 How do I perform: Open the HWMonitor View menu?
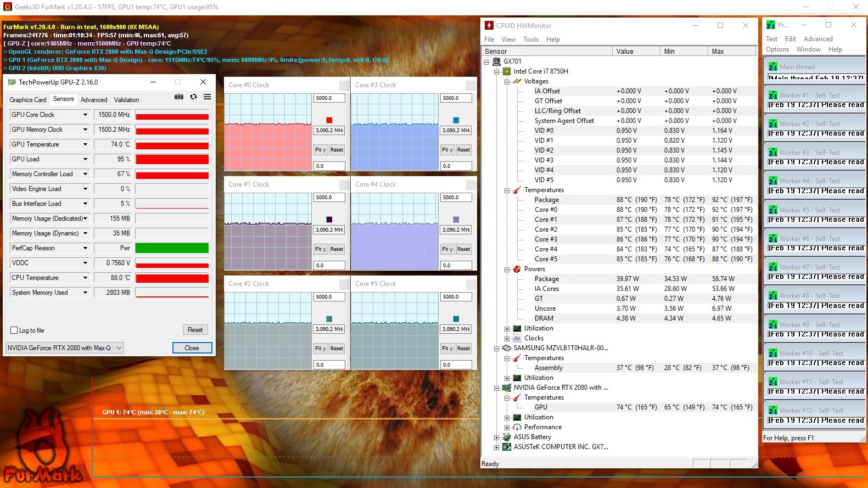508,40
